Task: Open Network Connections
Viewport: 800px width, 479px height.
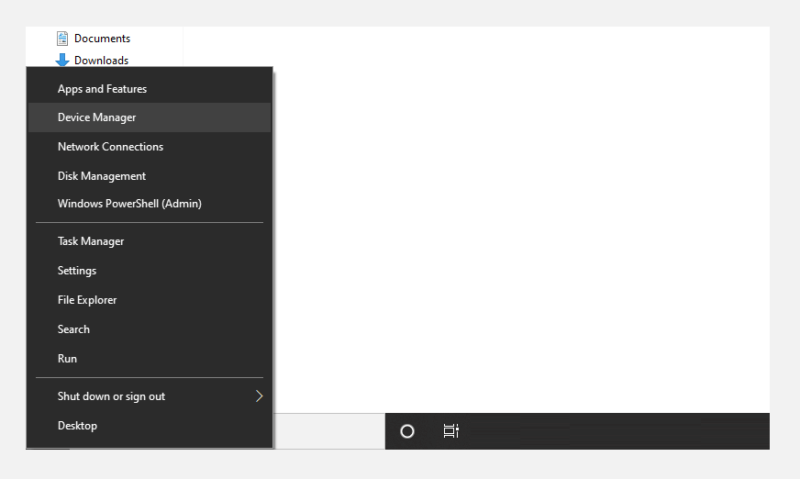Action: [x=149, y=147]
